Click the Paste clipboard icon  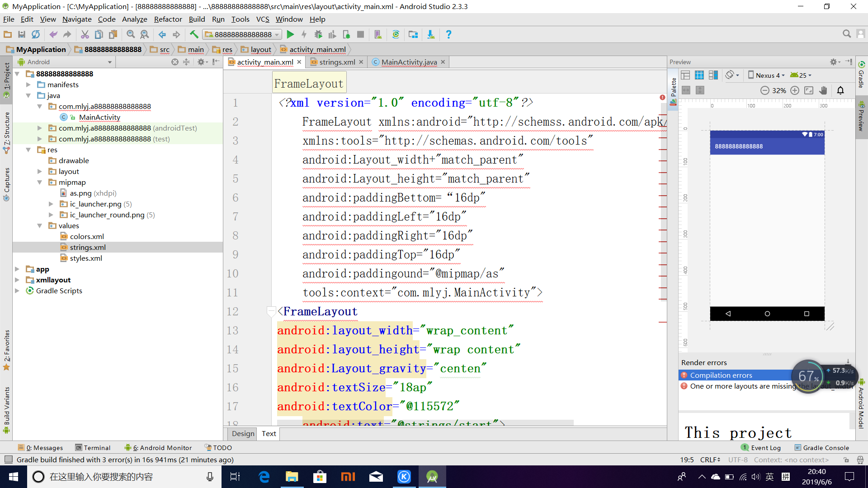point(113,34)
